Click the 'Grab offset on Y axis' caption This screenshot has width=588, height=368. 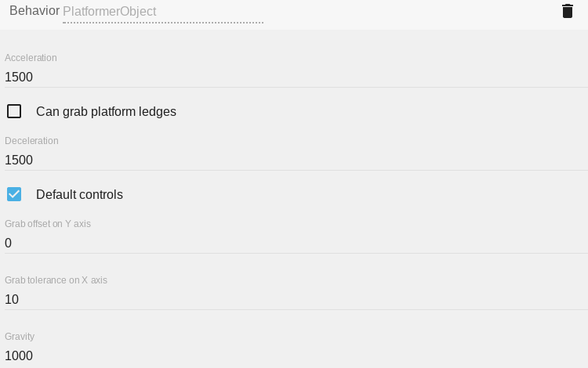point(48,224)
